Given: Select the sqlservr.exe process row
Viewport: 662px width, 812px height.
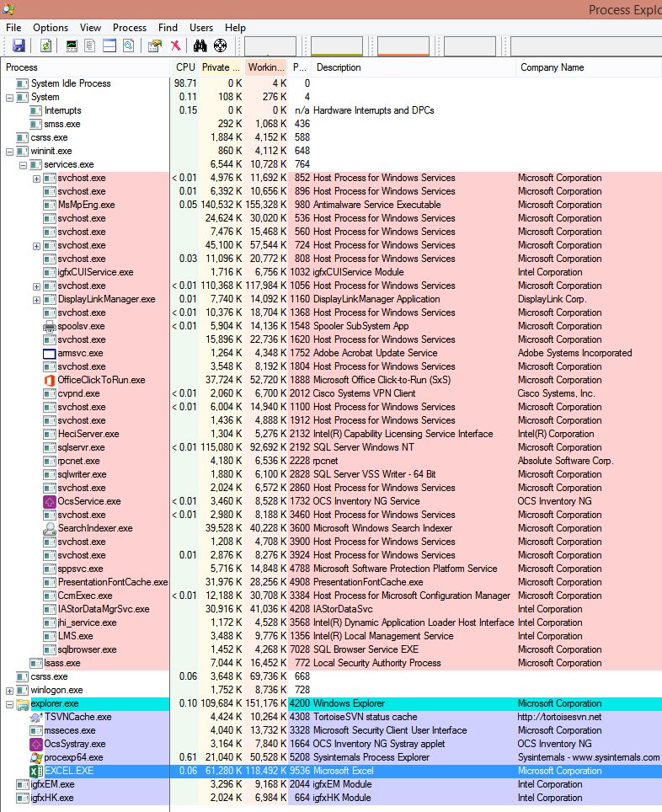Looking at the screenshot, I should [x=332, y=447].
